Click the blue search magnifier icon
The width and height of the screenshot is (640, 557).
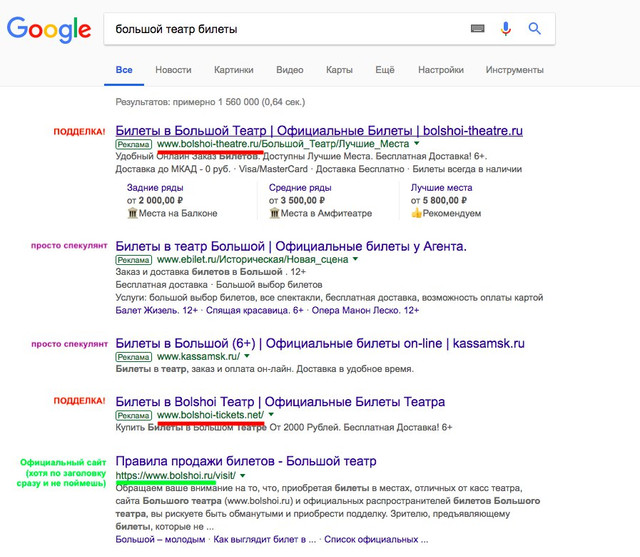click(x=535, y=29)
